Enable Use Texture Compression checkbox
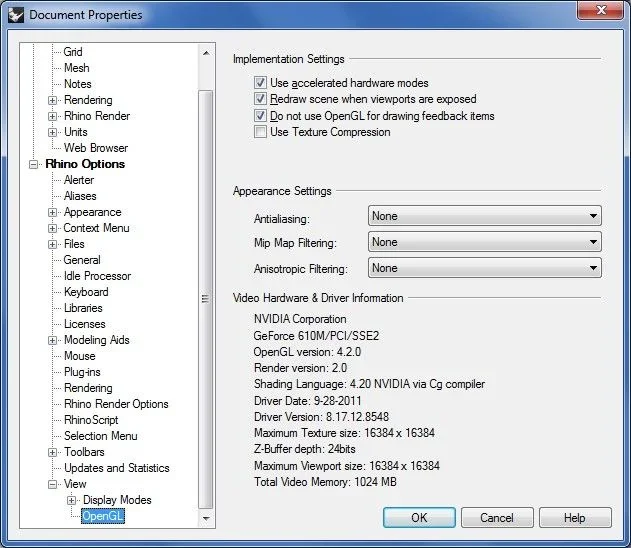Image resolution: width=631 pixels, height=548 pixels. click(261, 132)
